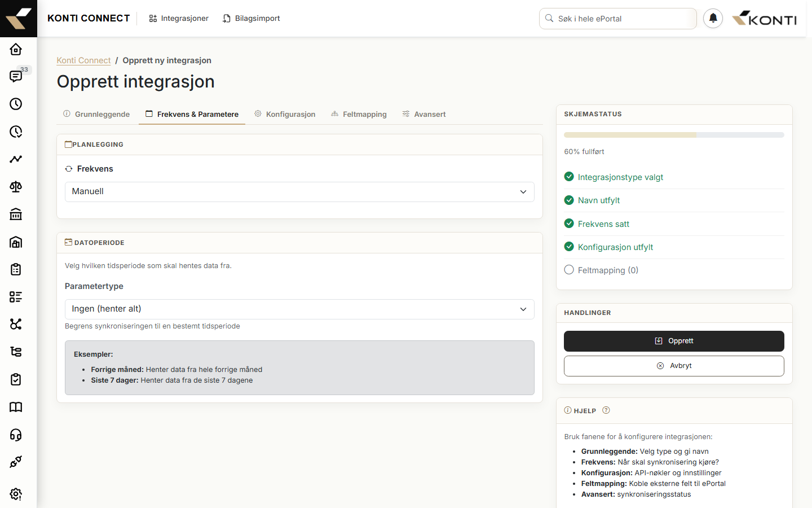The height and width of the screenshot is (508, 812).
Task: Open the network nodes sidebar icon
Action: point(16,324)
